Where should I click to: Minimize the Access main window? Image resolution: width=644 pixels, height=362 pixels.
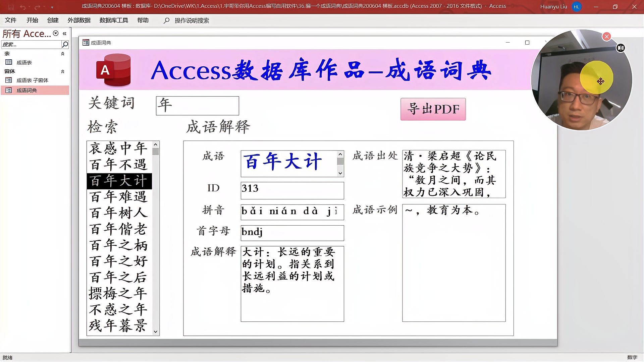pos(596,7)
